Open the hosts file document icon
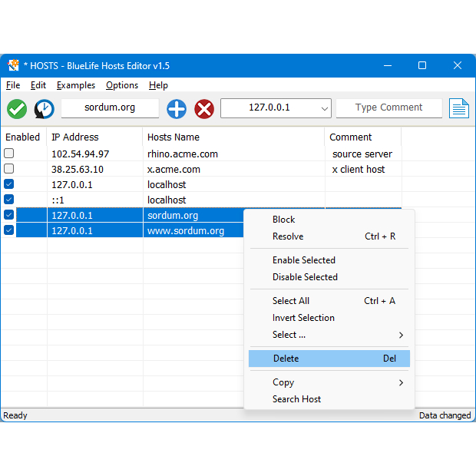The height and width of the screenshot is (476, 476). 459,108
